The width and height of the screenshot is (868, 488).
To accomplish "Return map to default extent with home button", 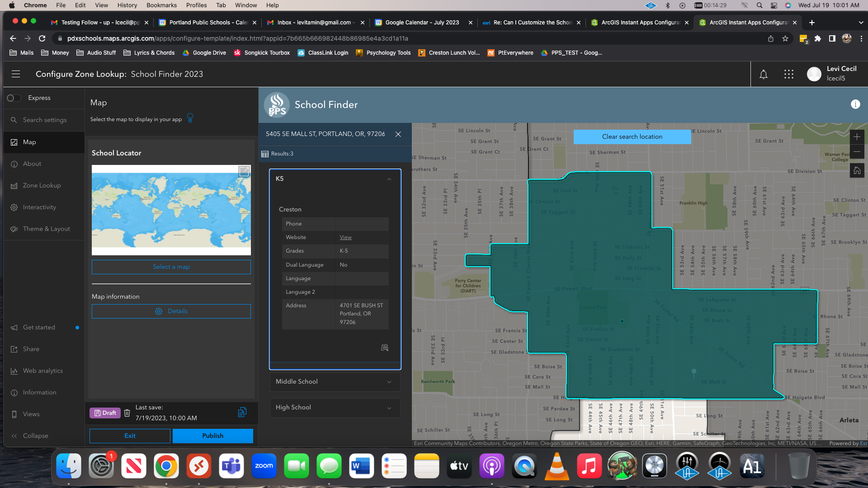I will [x=857, y=170].
